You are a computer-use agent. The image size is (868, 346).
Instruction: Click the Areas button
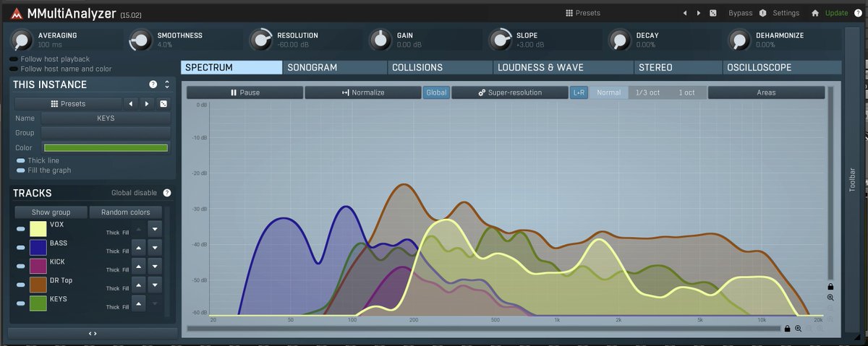[766, 92]
